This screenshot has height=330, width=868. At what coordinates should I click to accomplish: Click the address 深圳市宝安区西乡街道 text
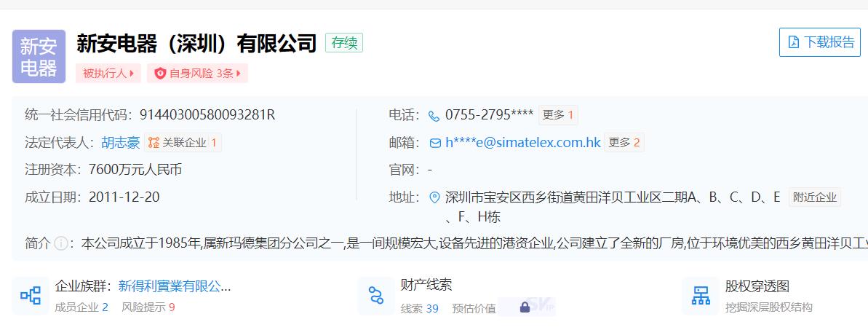tap(613, 206)
